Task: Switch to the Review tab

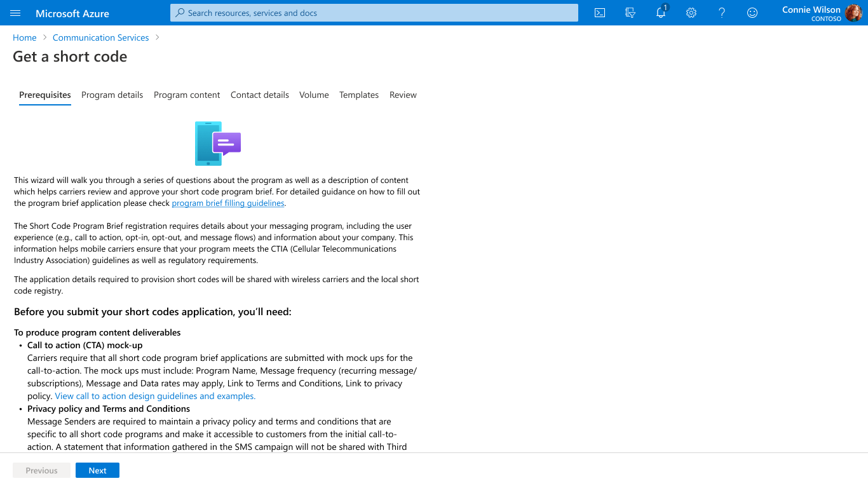Action: tap(403, 95)
